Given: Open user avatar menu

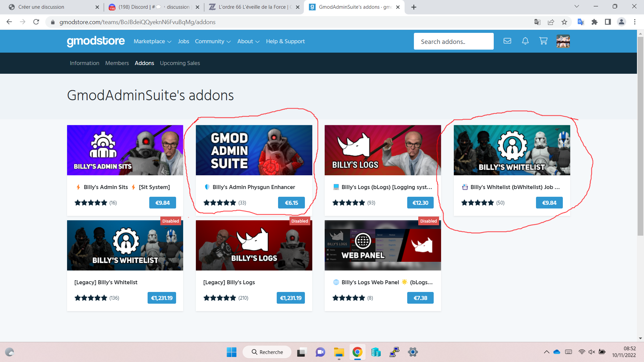Looking at the screenshot, I should (x=563, y=41).
